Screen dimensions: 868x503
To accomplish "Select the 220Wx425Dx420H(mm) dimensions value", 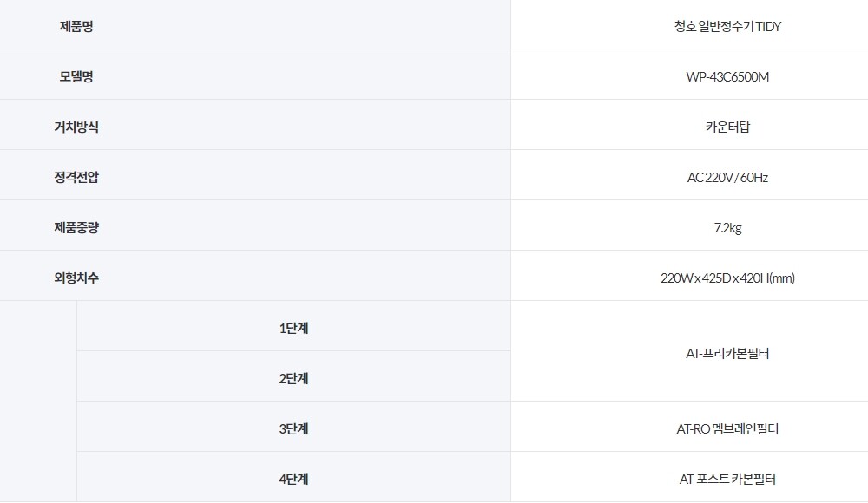I will [727, 278].
